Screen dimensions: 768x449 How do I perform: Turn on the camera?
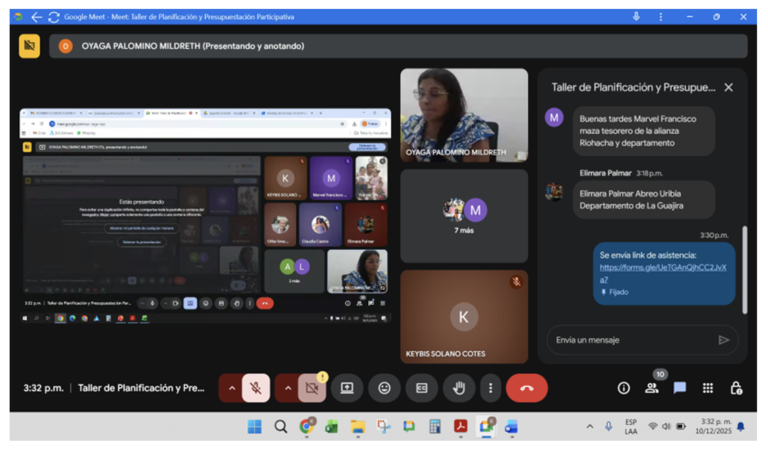point(312,388)
